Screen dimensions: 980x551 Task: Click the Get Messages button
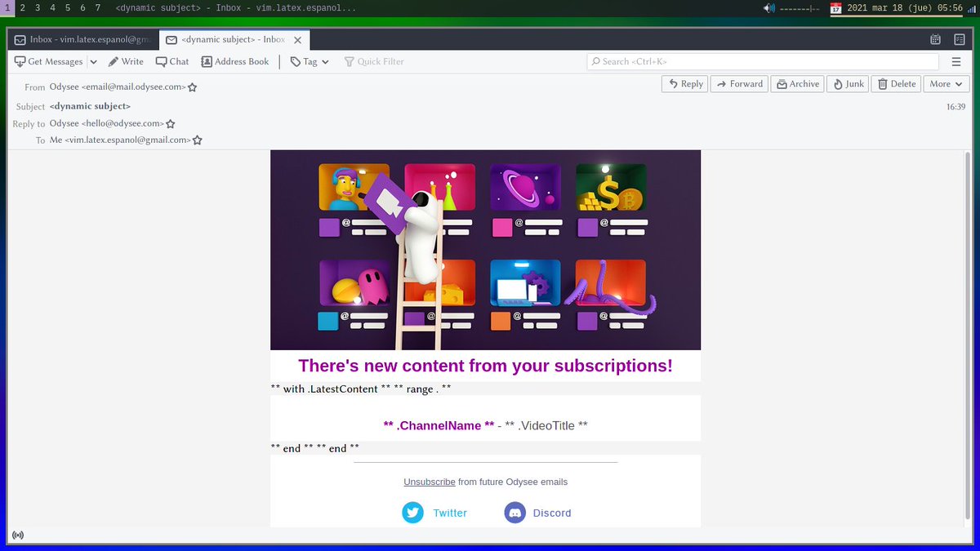pyautogui.click(x=48, y=61)
